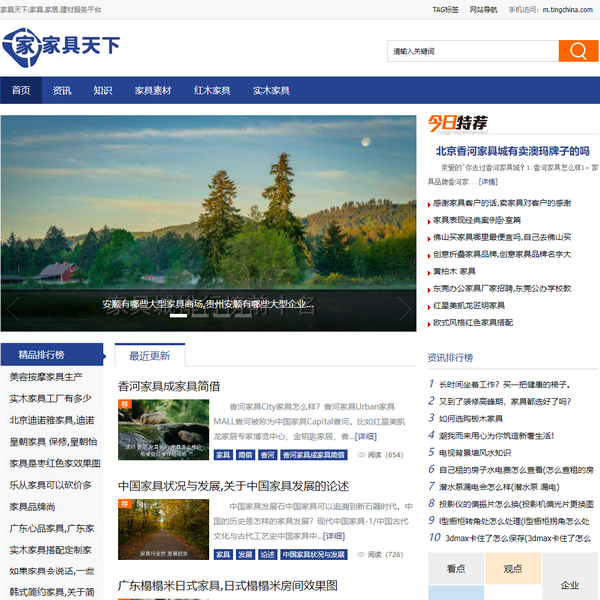Viewport: 600px width, 600px height.
Task: Click the 论述 tag under second article
Action: coord(267,554)
